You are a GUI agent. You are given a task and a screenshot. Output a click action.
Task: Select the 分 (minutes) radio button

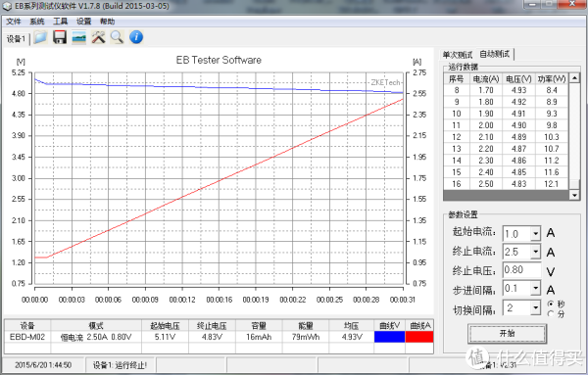[551, 313]
